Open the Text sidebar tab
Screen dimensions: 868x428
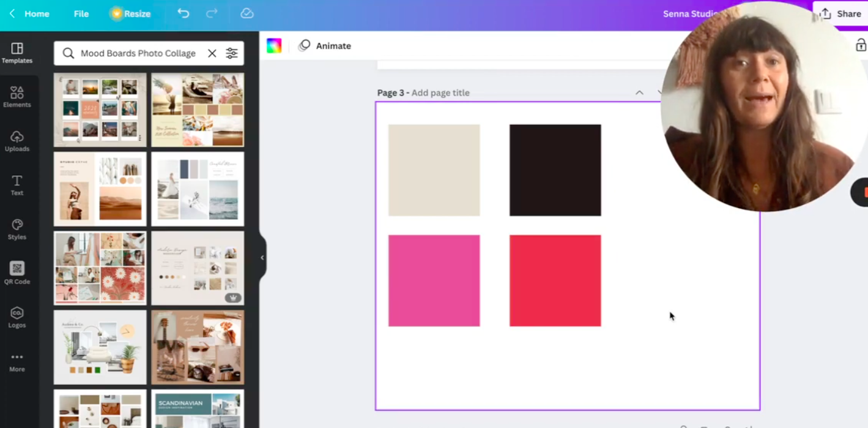(x=17, y=185)
